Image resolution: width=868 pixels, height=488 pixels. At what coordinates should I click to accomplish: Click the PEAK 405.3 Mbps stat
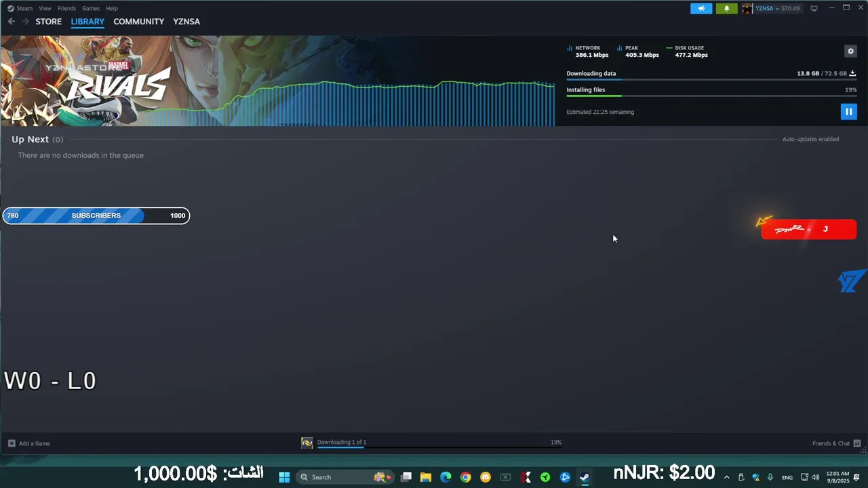pyautogui.click(x=638, y=52)
